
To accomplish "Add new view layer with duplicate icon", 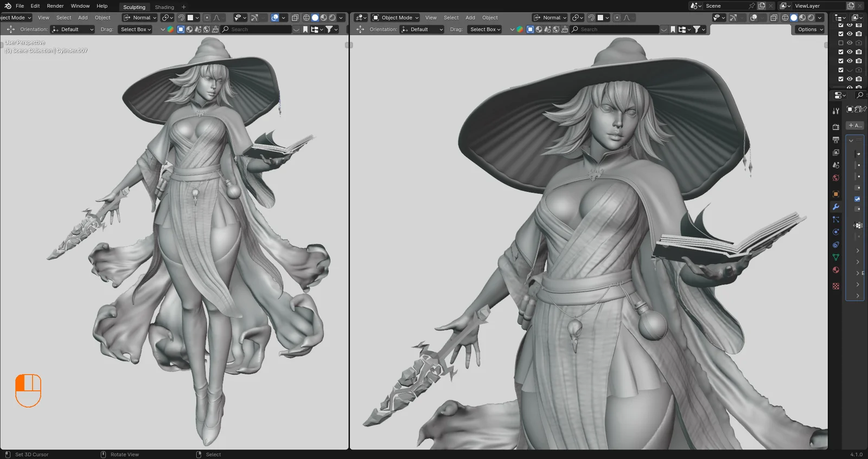I will pyautogui.click(x=851, y=6).
